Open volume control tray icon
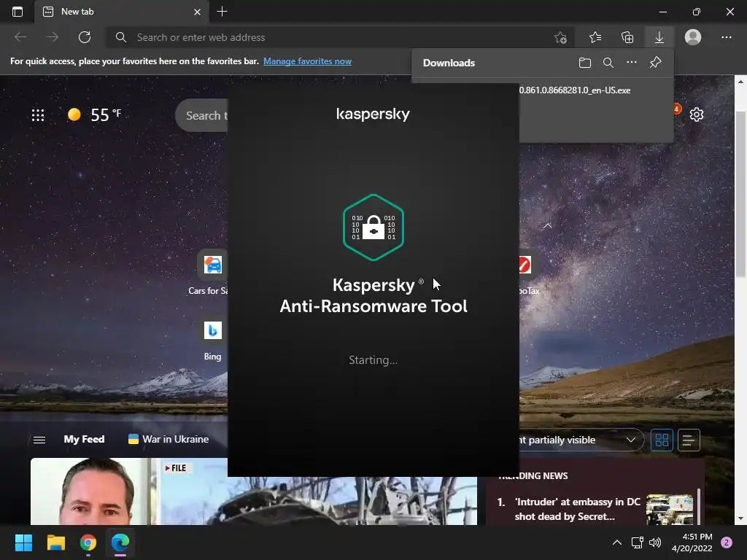This screenshot has height=560, width=747. pos(655,542)
